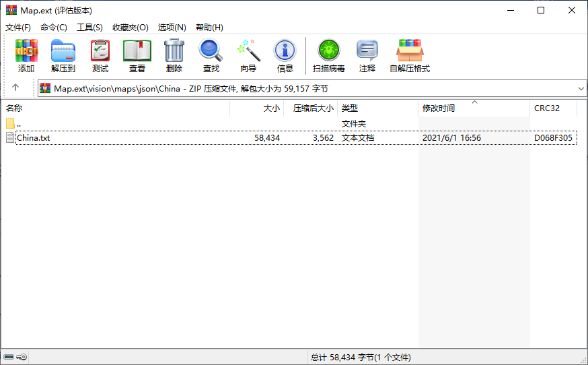This screenshot has height=365, width=588.
Task: Click the drive icon in status bar
Action: 9,357
